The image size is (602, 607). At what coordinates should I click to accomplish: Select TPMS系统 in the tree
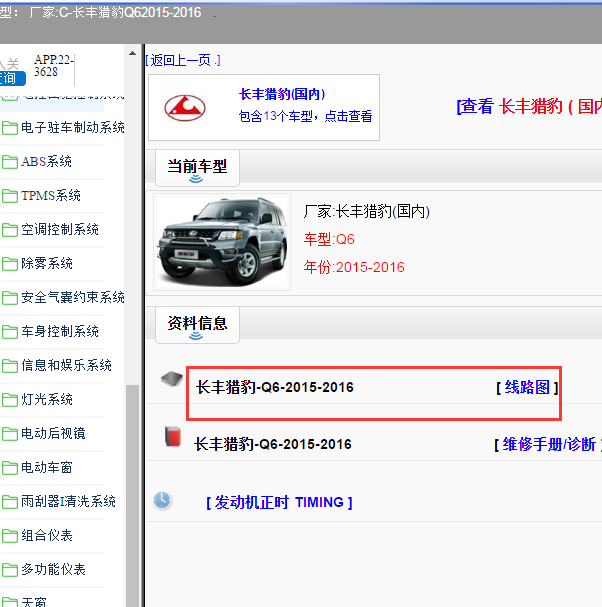pyautogui.click(x=51, y=195)
